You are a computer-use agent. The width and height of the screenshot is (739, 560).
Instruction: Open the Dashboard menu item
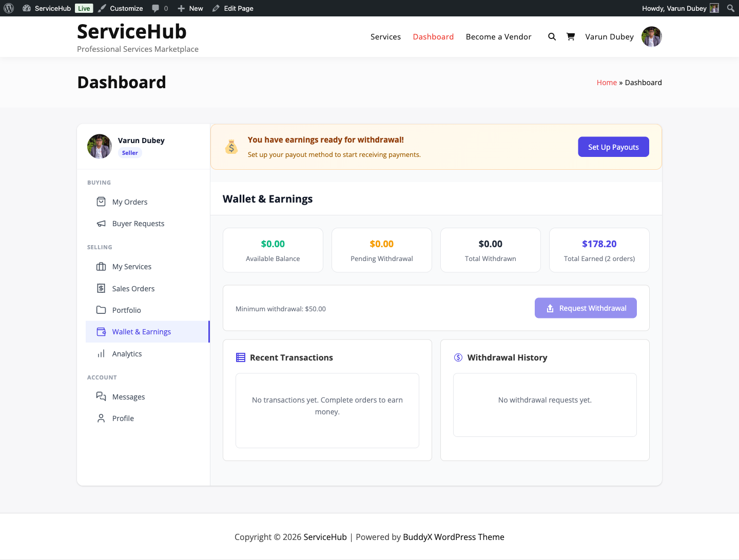(x=433, y=36)
